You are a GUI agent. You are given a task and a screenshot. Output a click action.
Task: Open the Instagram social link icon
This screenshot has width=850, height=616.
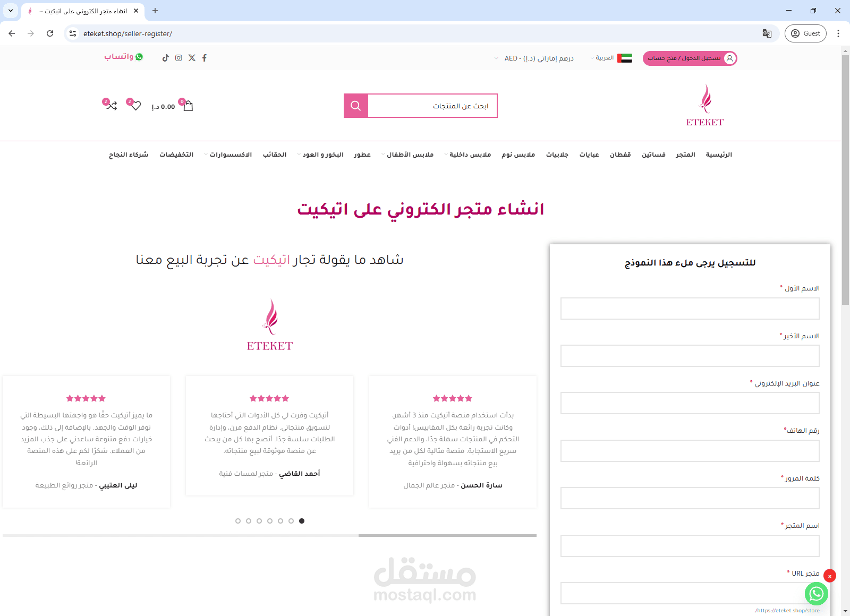click(178, 58)
